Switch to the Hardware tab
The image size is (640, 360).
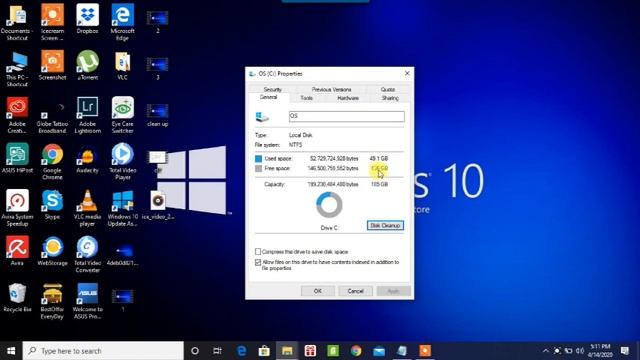[348, 98]
